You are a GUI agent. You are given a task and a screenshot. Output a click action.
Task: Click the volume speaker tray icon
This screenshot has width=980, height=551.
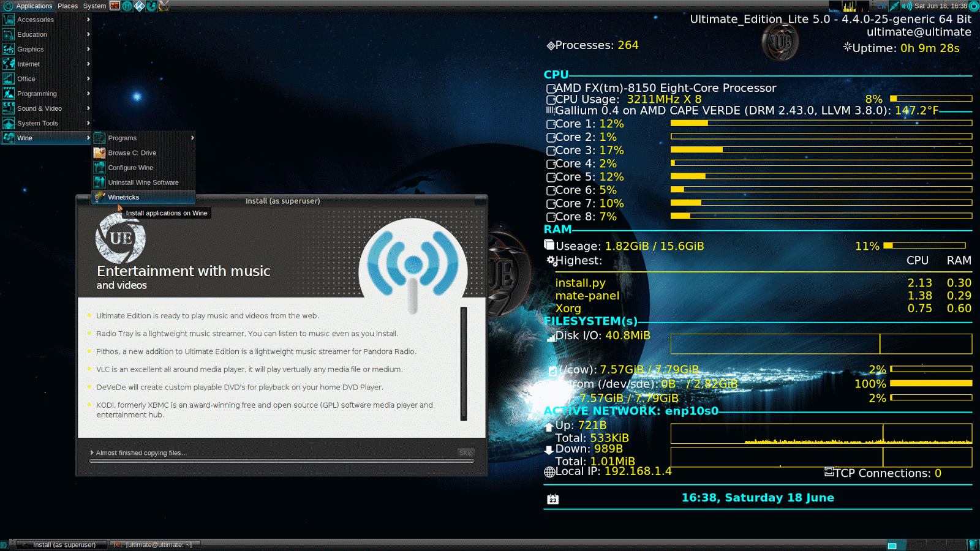pyautogui.click(x=907, y=6)
